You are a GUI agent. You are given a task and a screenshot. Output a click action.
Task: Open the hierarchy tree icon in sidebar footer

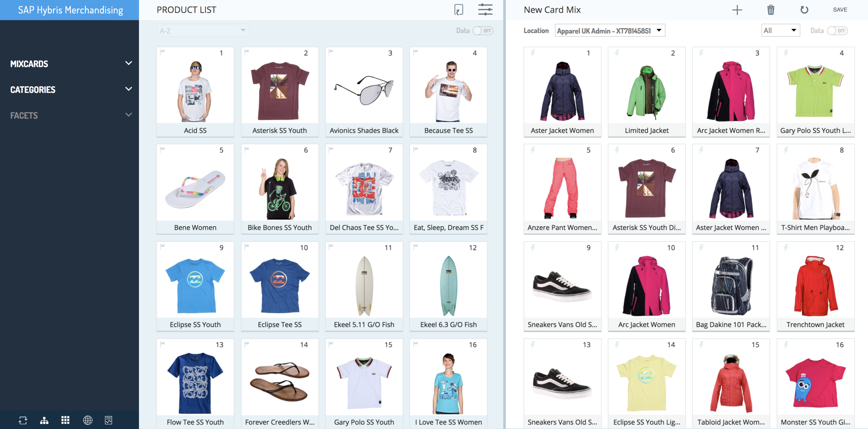click(x=44, y=420)
